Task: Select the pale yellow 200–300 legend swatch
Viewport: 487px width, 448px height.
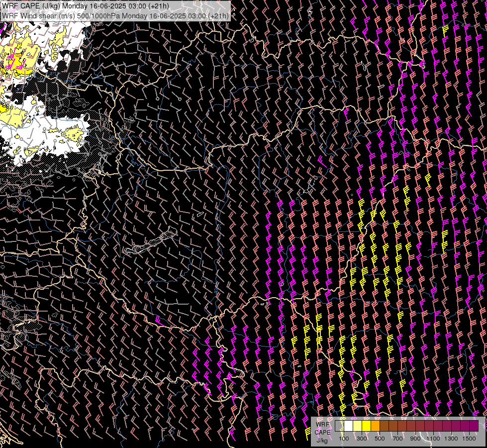Action: (358, 426)
